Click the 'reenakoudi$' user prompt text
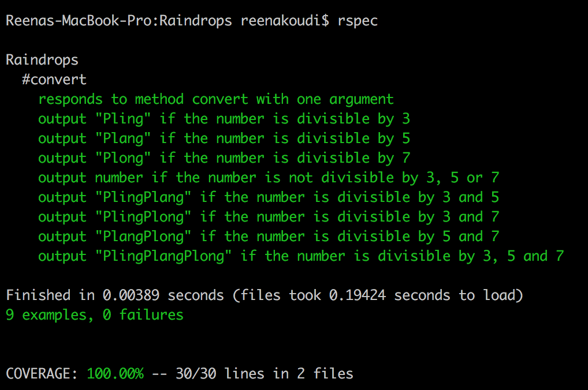Image resolution: width=588 pixels, height=390 pixels. coord(285,20)
